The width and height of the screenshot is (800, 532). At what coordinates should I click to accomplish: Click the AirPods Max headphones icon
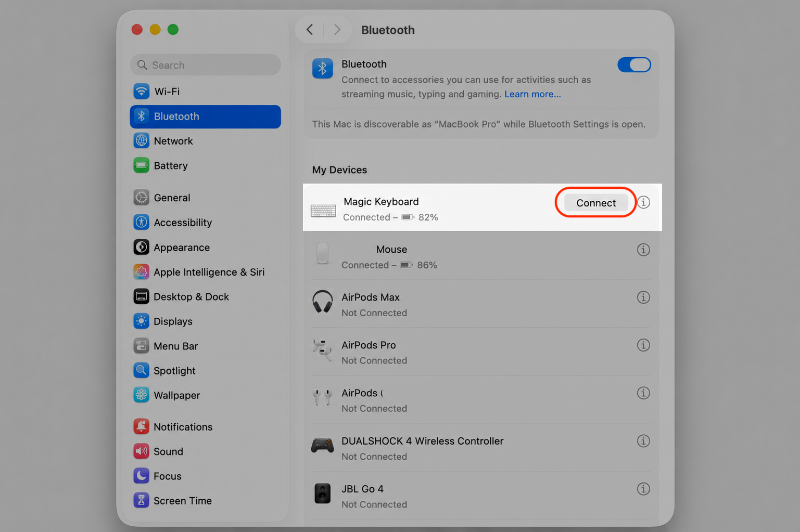coord(322,302)
